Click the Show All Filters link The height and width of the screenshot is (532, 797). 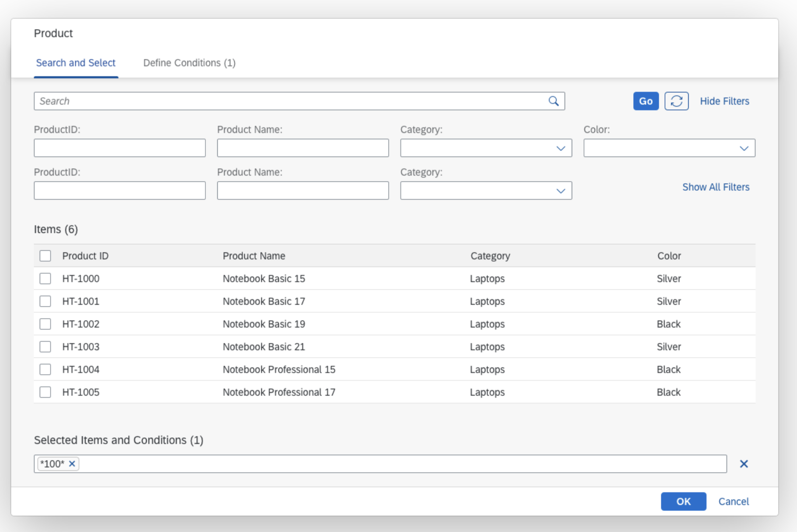[x=716, y=187]
